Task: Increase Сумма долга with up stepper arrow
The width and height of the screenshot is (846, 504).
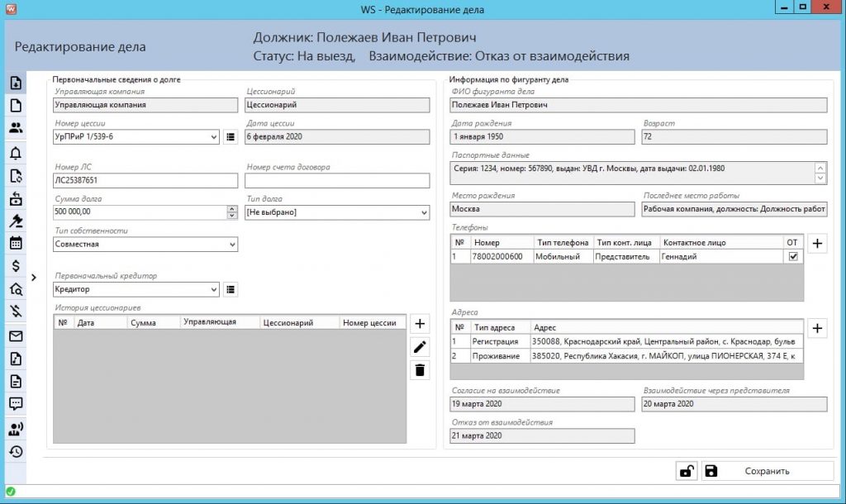Action: click(232, 209)
